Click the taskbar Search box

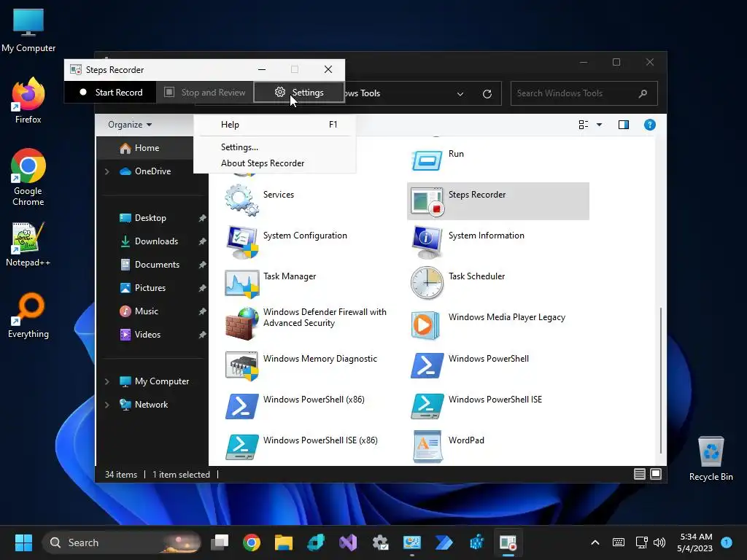123,542
